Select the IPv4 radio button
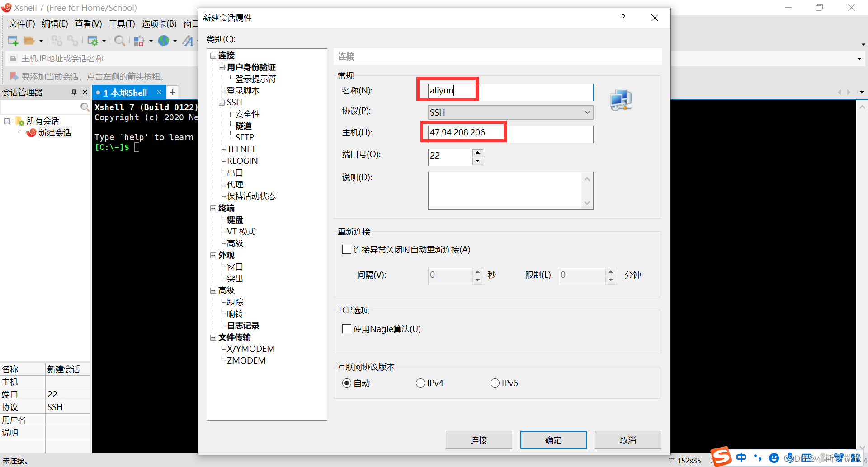Image resolution: width=868 pixels, height=467 pixels. [x=420, y=383]
